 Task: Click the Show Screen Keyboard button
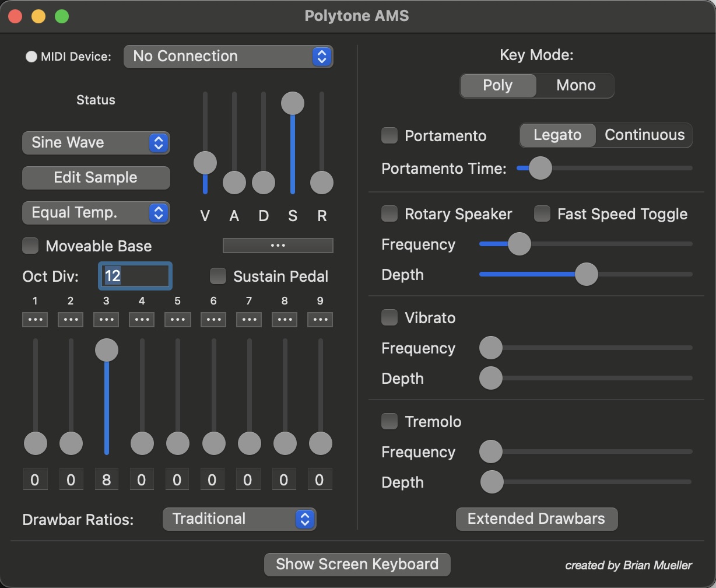[x=357, y=564]
